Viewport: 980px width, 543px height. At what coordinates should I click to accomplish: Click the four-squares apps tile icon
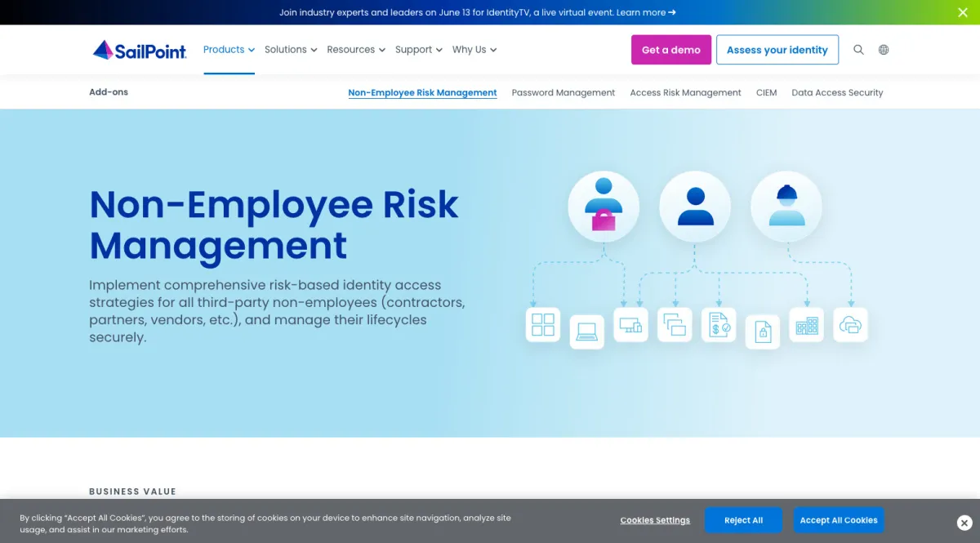[x=543, y=324]
